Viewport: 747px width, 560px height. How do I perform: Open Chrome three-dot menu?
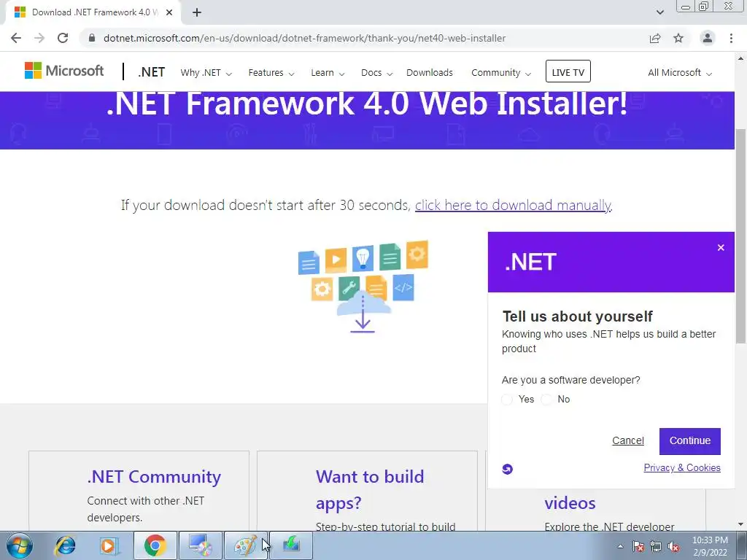[x=731, y=38]
